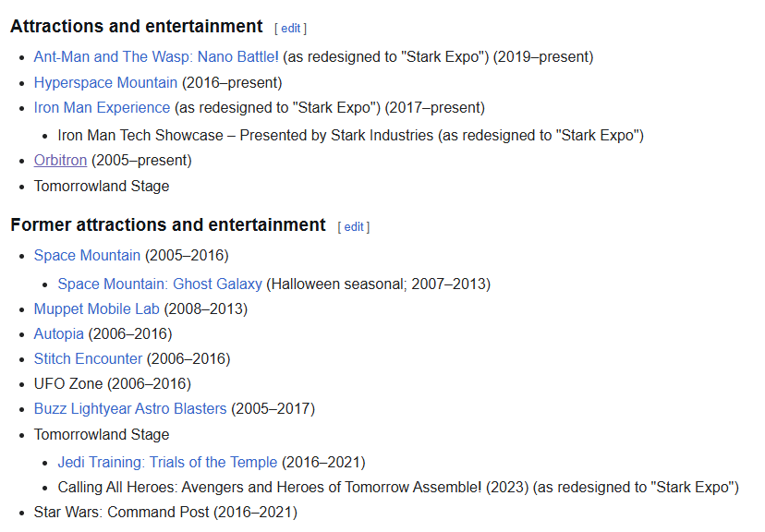Open the Stitch Encounter link
Screen dimensions: 765x532
coord(88,358)
